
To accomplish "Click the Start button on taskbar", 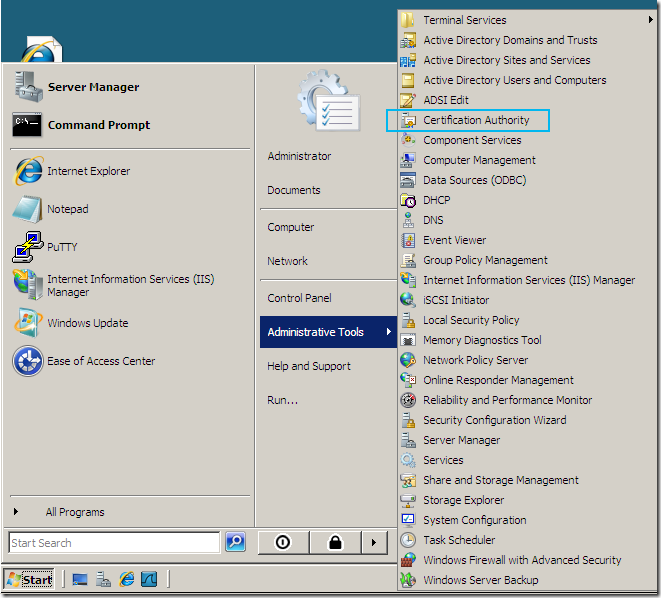I will 29,580.
